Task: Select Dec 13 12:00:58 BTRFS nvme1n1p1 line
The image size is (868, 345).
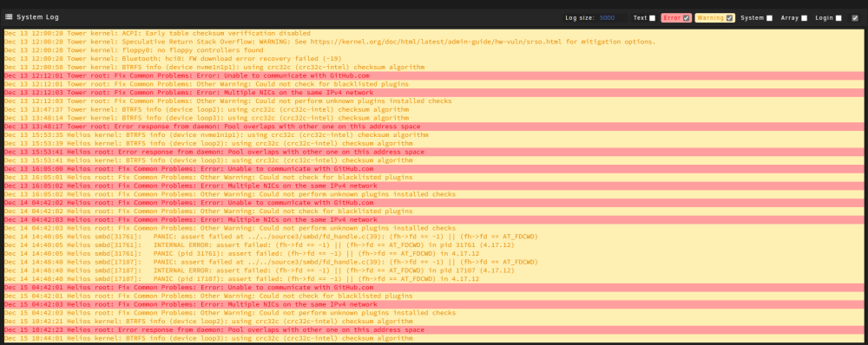Action: (x=433, y=67)
